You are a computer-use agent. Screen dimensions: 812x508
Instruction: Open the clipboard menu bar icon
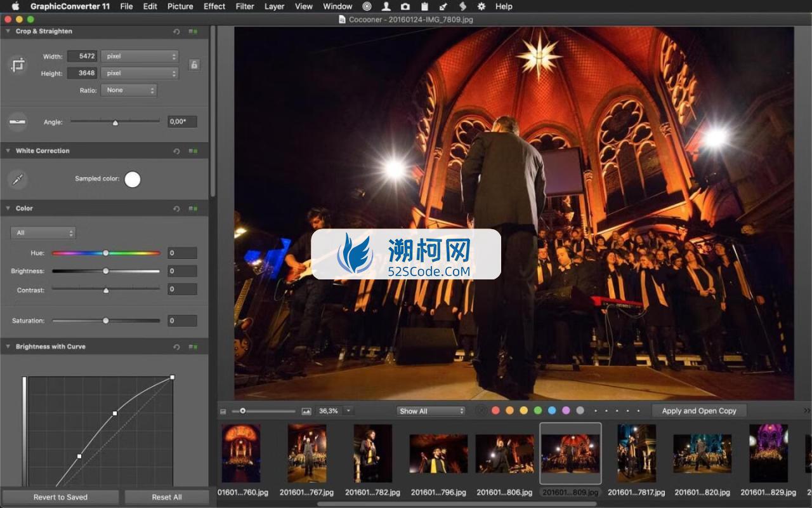(424, 6)
